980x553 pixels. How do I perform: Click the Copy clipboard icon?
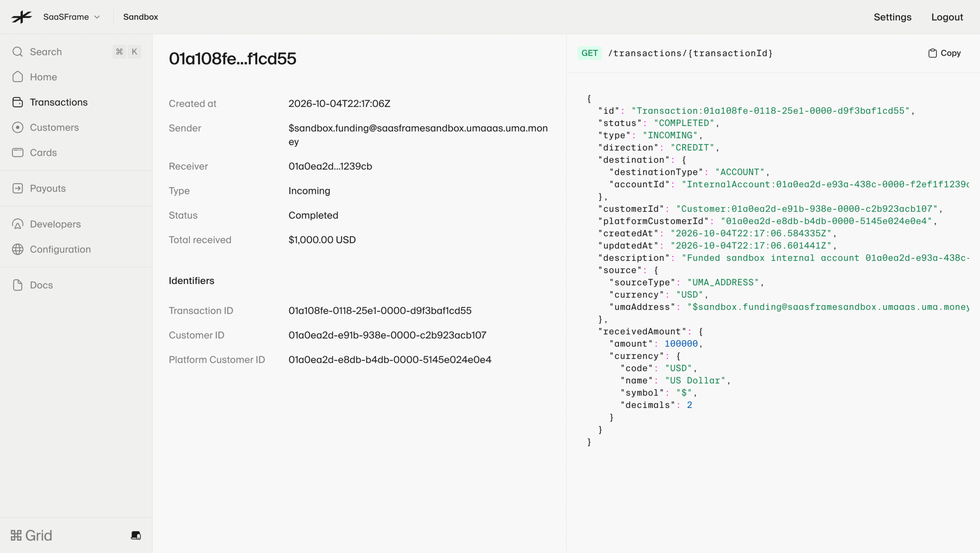coord(932,53)
